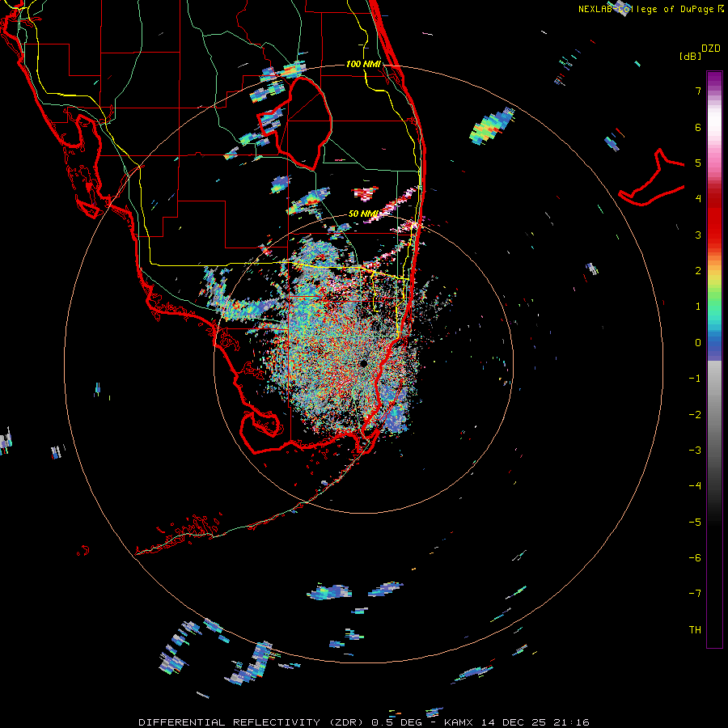Click the vertical ZDR color scale bar
The height and width of the screenshot is (728, 728).
click(x=714, y=359)
